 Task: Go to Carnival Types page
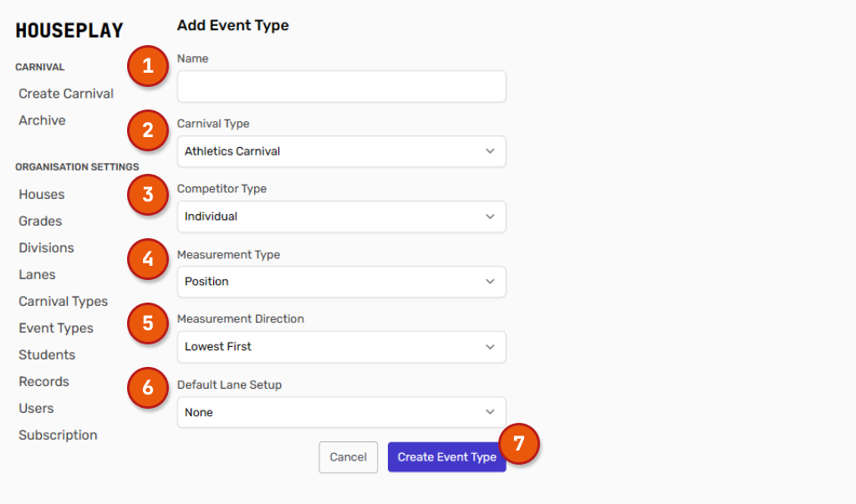[63, 301]
